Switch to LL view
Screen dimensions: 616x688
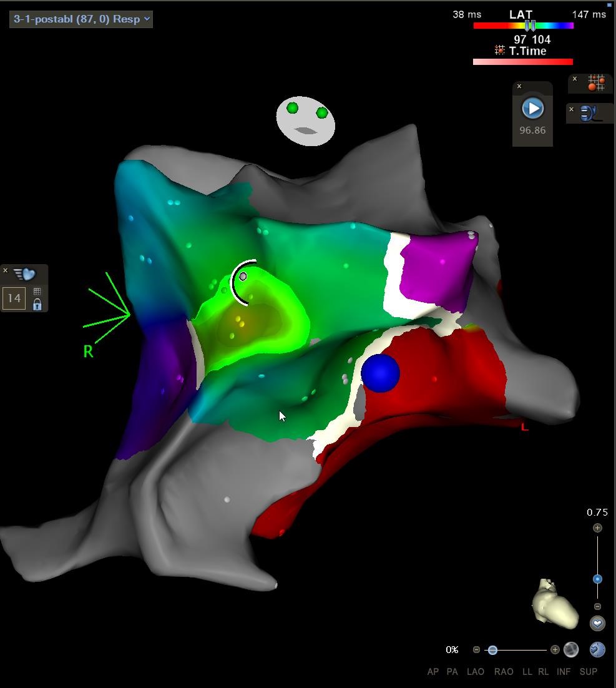(527, 672)
